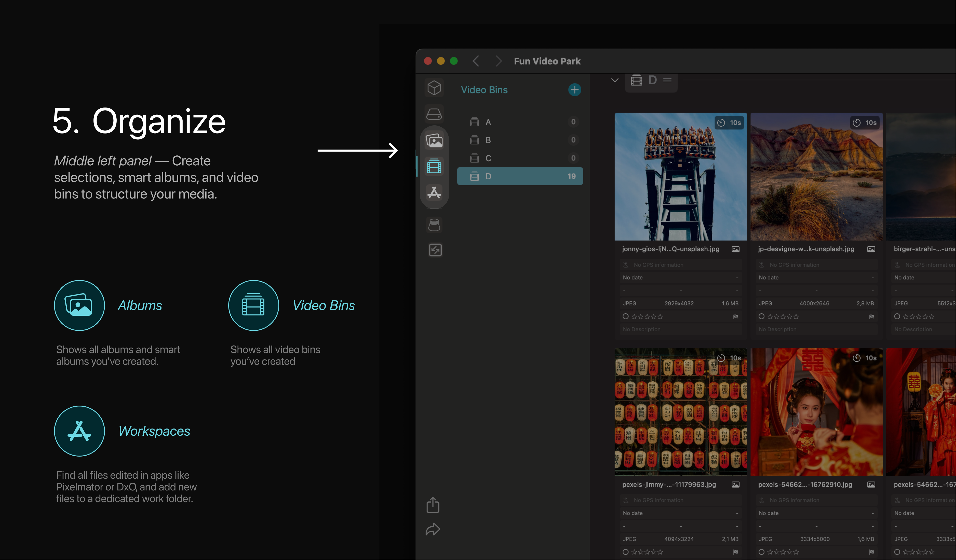Open the drive/volumes sidebar icon
The image size is (956, 560).
coord(434,114)
